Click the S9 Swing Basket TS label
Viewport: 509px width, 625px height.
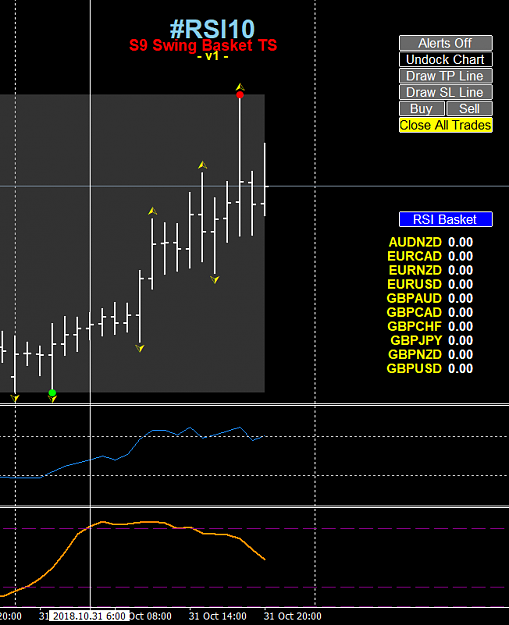(203, 45)
